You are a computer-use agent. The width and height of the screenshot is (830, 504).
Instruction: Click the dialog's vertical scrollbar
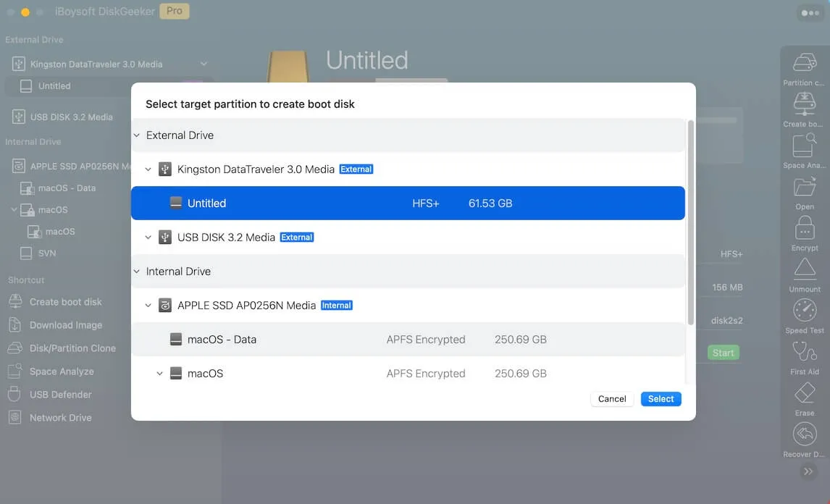[690, 222]
